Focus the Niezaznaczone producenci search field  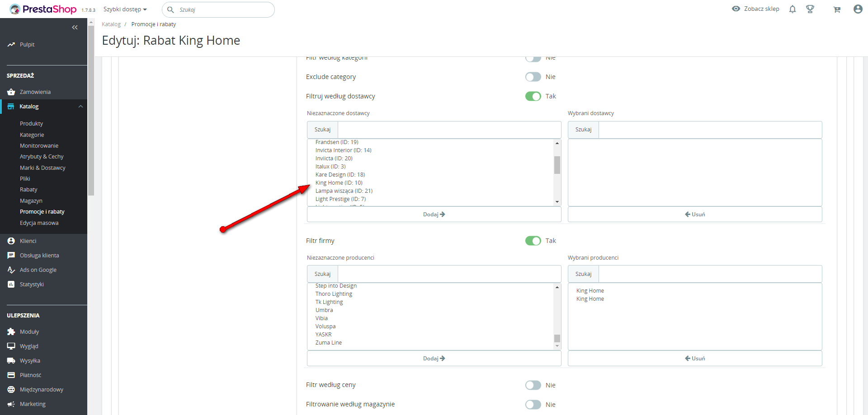(x=449, y=274)
